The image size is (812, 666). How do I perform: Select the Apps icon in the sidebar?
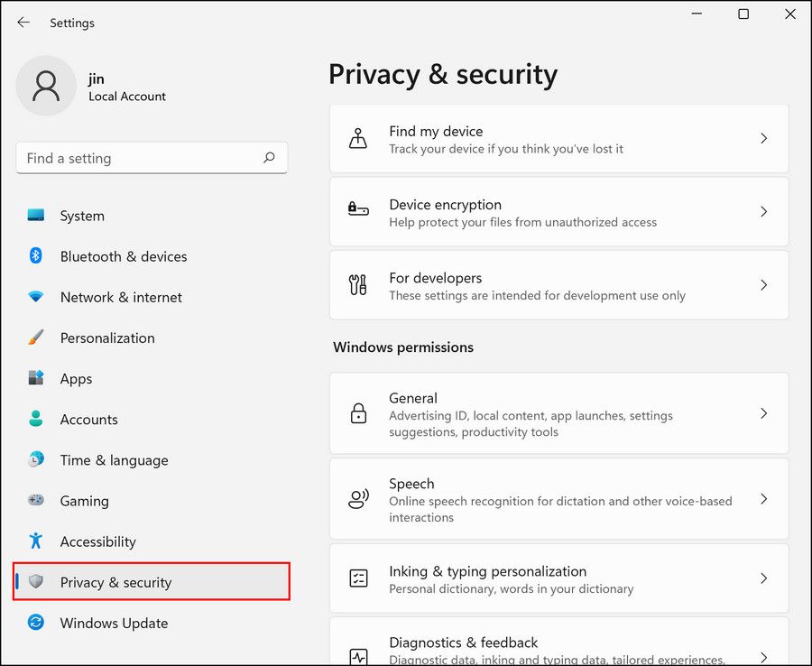pos(37,378)
